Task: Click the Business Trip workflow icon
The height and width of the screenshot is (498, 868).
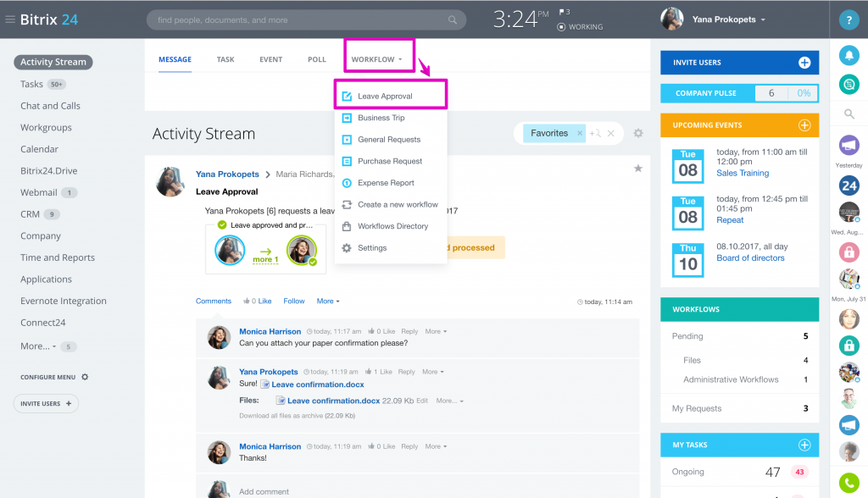Action: point(347,118)
